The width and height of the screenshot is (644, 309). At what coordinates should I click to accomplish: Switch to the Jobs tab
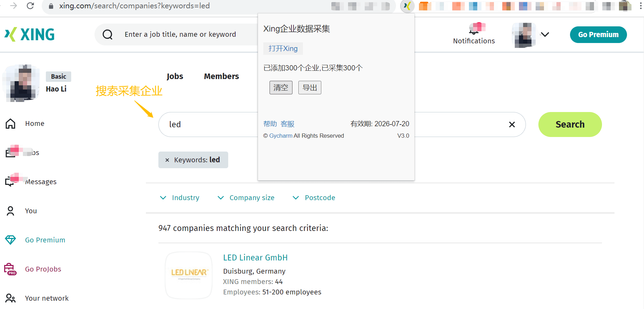[175, 76]
